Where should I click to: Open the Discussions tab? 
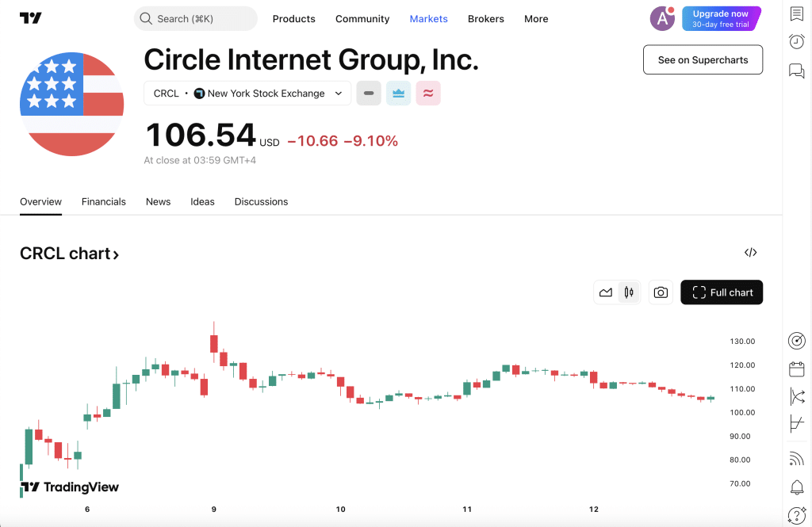click(261, 201)
